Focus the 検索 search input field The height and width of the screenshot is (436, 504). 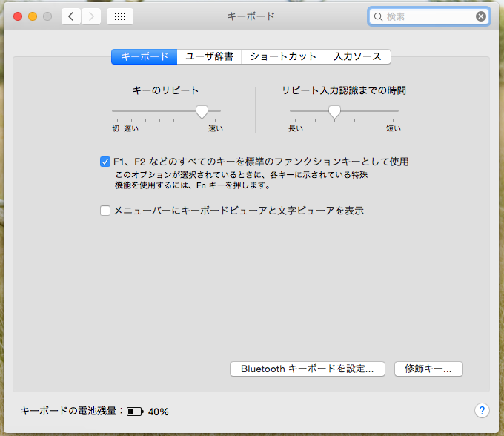pos(428,16)
